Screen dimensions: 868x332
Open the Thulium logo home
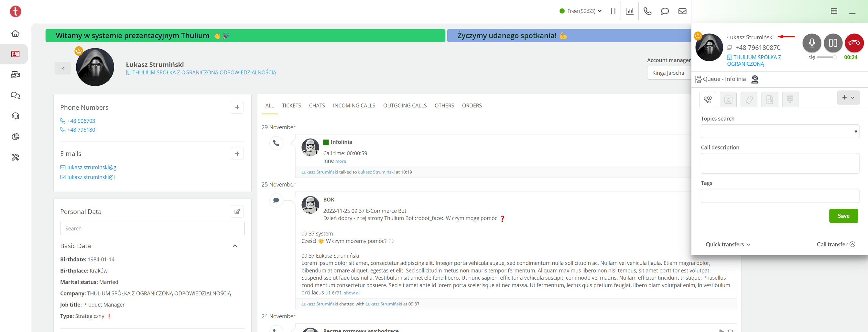point(16,11)
